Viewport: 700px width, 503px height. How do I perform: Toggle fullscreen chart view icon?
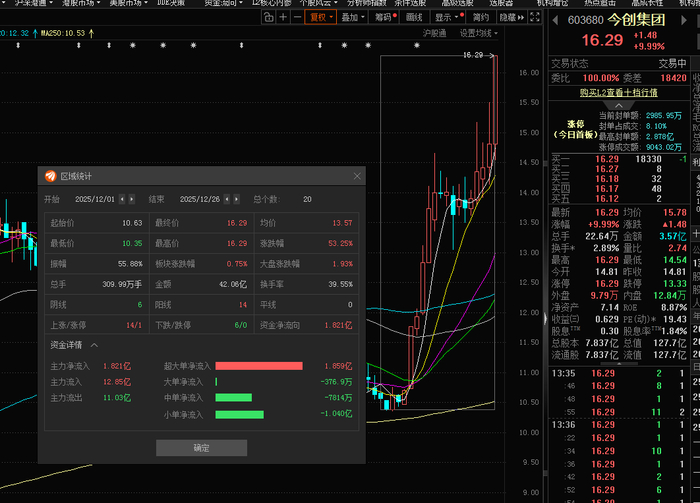tap(535, 17)
